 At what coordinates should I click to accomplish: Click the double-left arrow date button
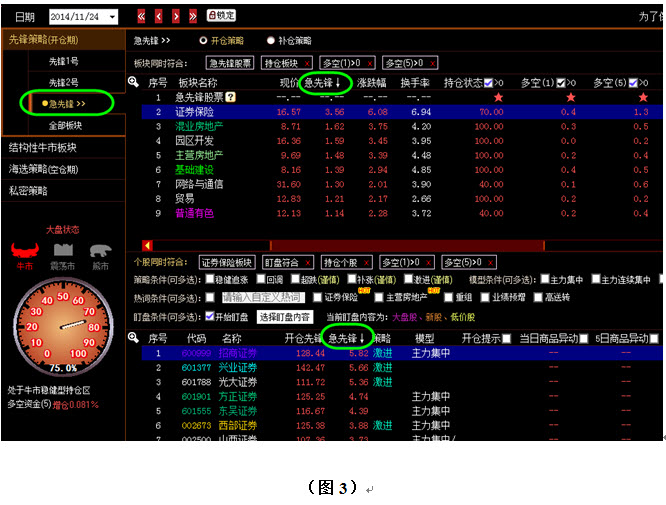click(x=142, y=16)
